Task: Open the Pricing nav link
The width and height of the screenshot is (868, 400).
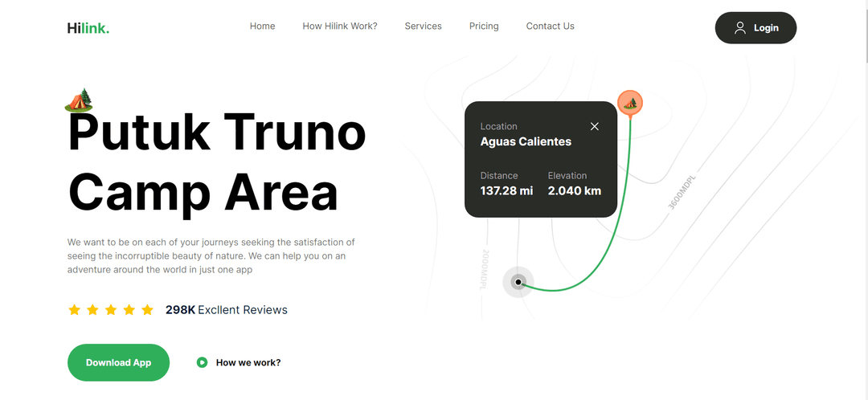Action: [484, 26]
